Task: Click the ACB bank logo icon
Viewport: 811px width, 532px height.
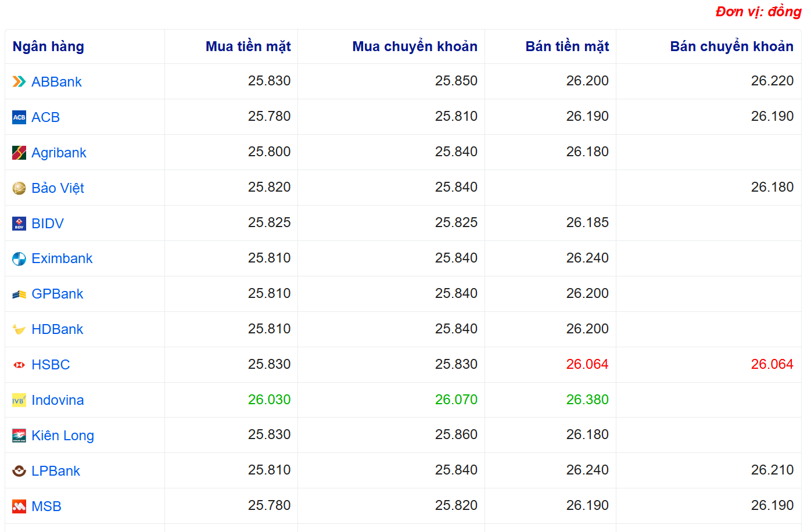Action: pyautogui.click(x=19, y=117)
